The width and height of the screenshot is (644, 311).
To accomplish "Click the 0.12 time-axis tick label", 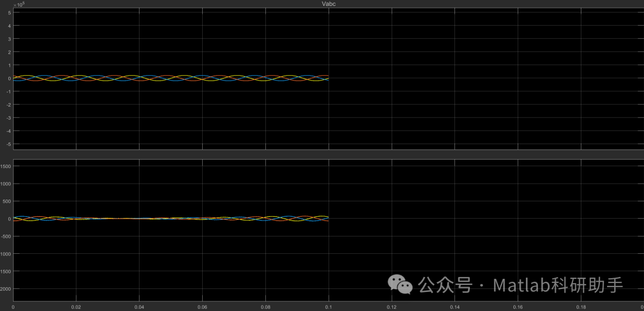I will [x=392, y=307].
